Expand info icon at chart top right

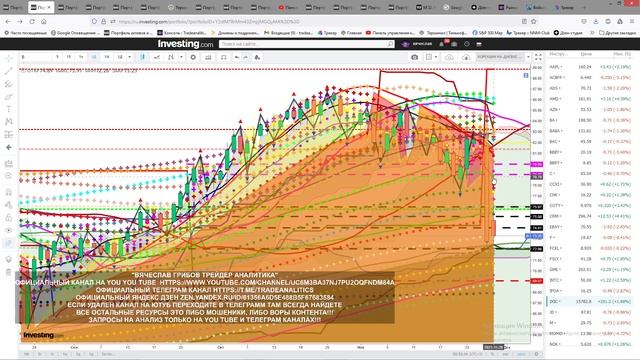coord(526,75)
